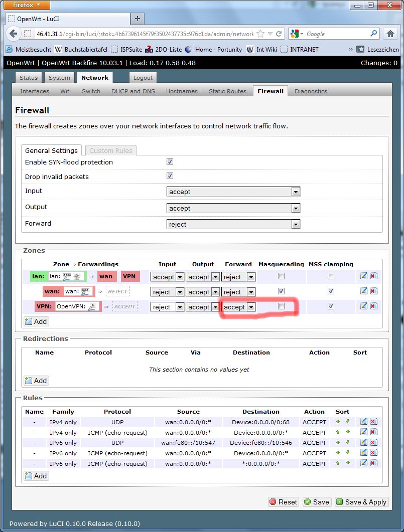Screen dimensions: 404x532
Task: Move IPv4 ICMP echo-request rule up
Action: (338, 432)
